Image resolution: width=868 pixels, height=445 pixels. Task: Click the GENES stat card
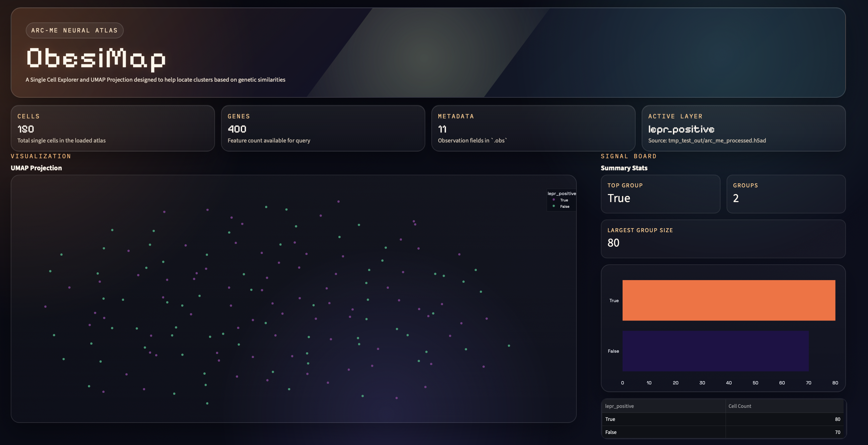pos(323,128)
